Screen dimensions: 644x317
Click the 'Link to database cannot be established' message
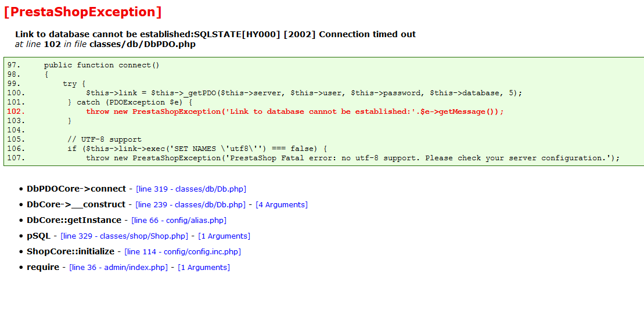pos(215,34)
